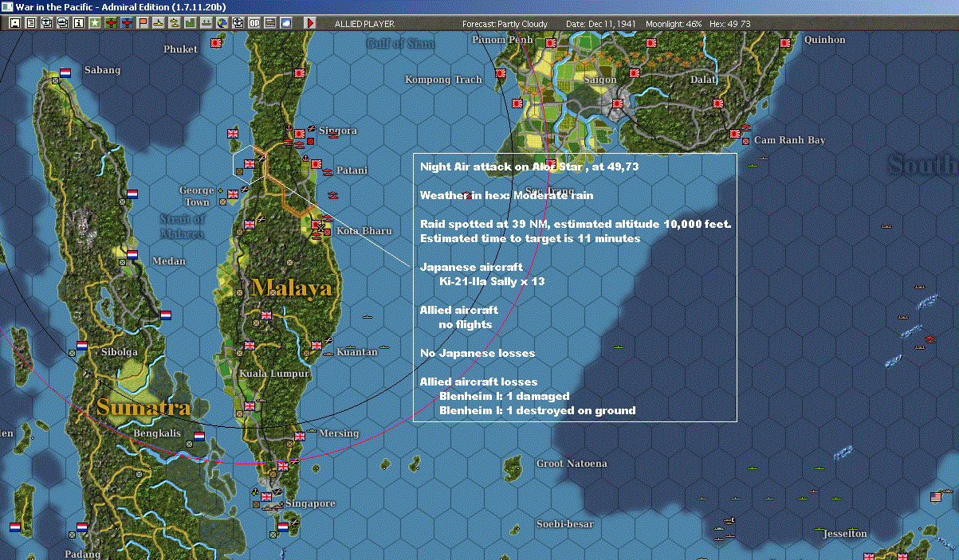The image size is (959, 560).
Task: Select the British flag base beside George Town
Action: 234,194
